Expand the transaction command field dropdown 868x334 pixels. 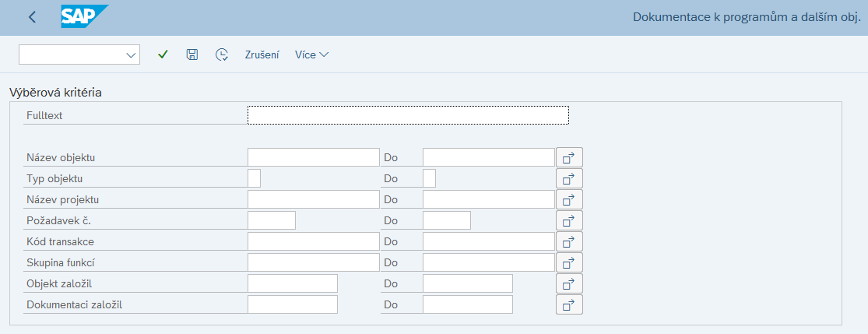coord(130,54)
